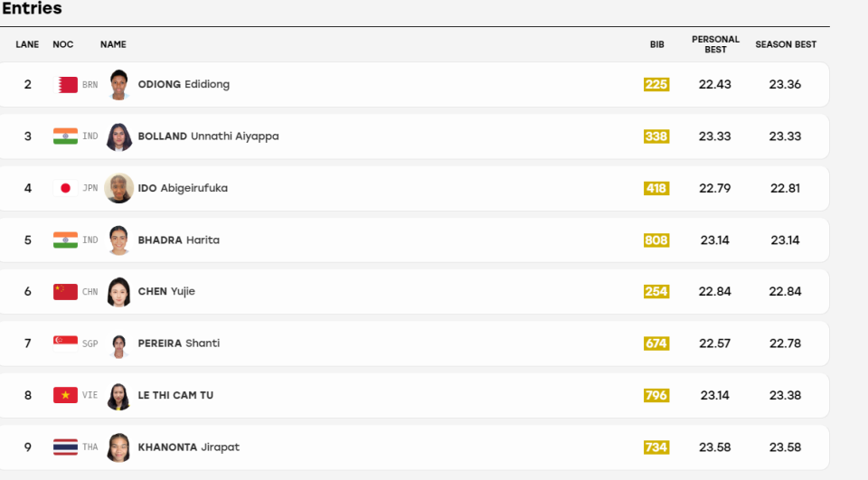Image resolution: width=868 pixels, height=480 pixels.
Task: Open ODIONG Edidiong's profile link
Action: [x=184, y=84]
